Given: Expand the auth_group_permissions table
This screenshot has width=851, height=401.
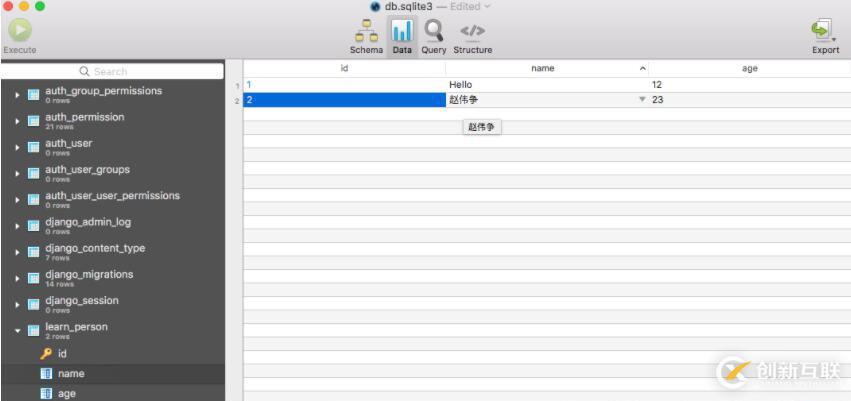Looking at the screenshot, I should coord(17,95).
